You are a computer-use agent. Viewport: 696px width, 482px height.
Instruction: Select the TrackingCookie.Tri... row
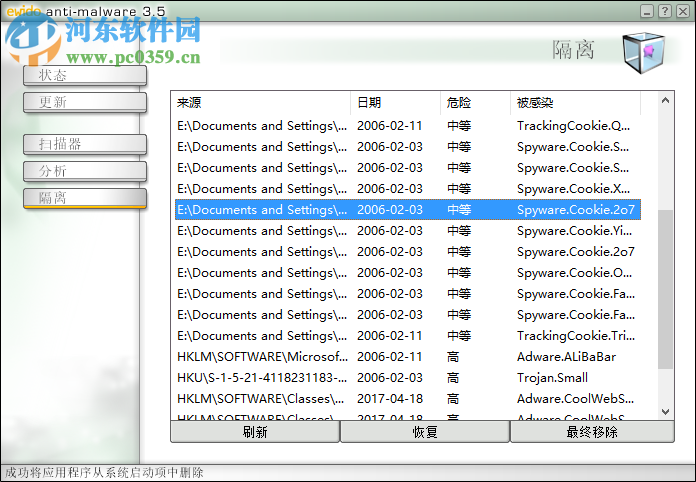point(407,336)
